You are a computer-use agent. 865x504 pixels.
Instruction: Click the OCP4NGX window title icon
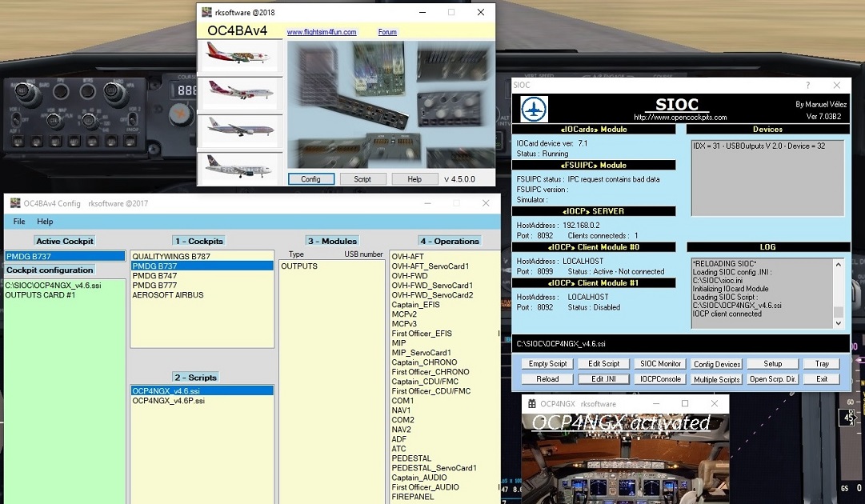pos(531,404)
